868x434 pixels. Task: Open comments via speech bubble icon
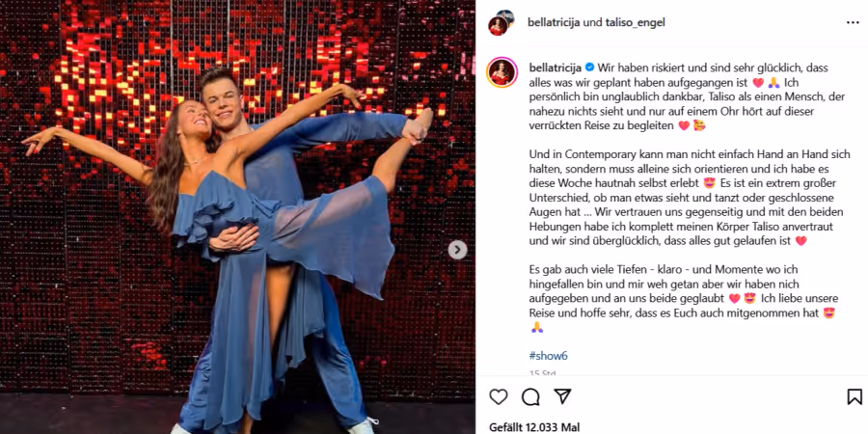pos(530,396)
